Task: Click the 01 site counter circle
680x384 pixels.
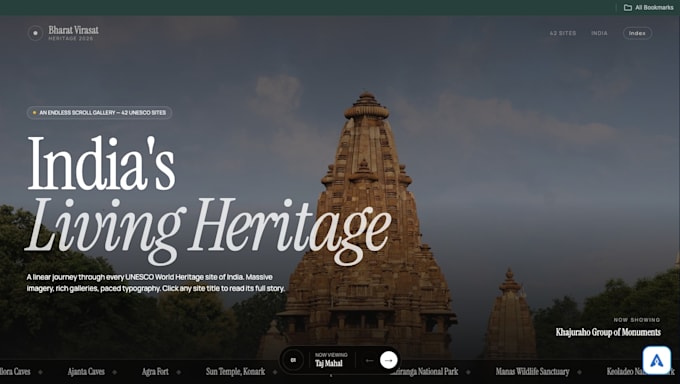Action: (293, 360)
